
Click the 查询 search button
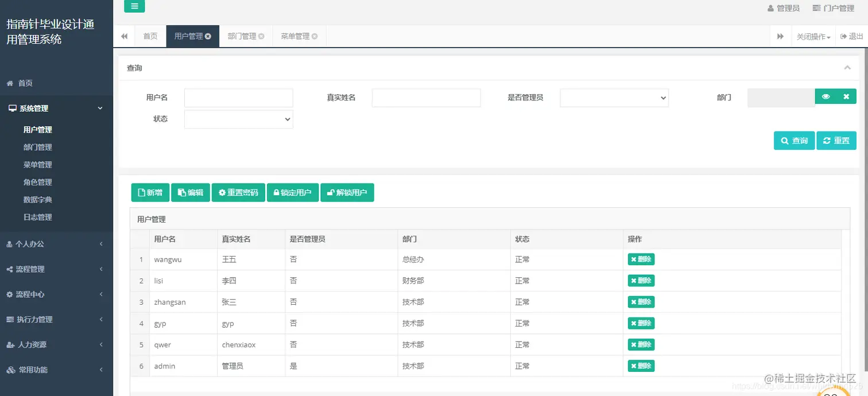(x=795, y=141)
